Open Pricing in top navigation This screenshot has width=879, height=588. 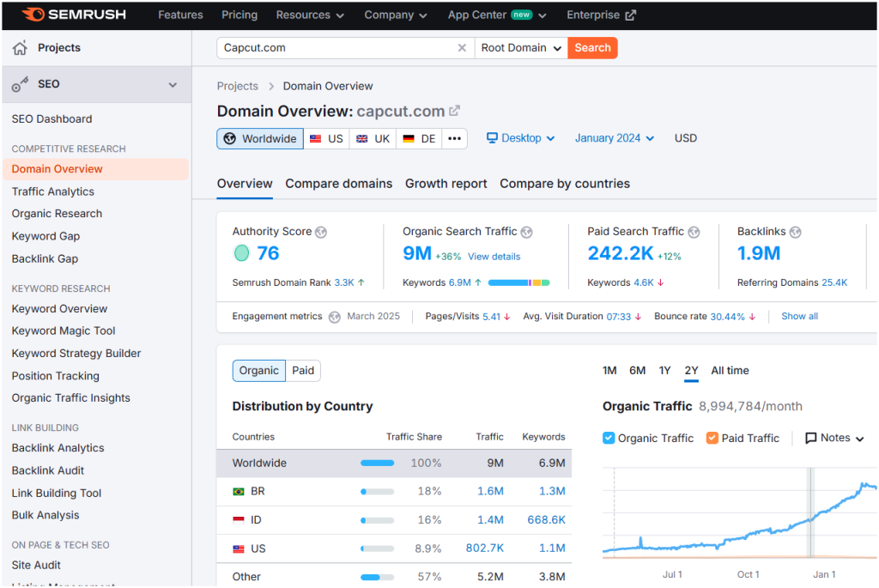click(239, 15)
